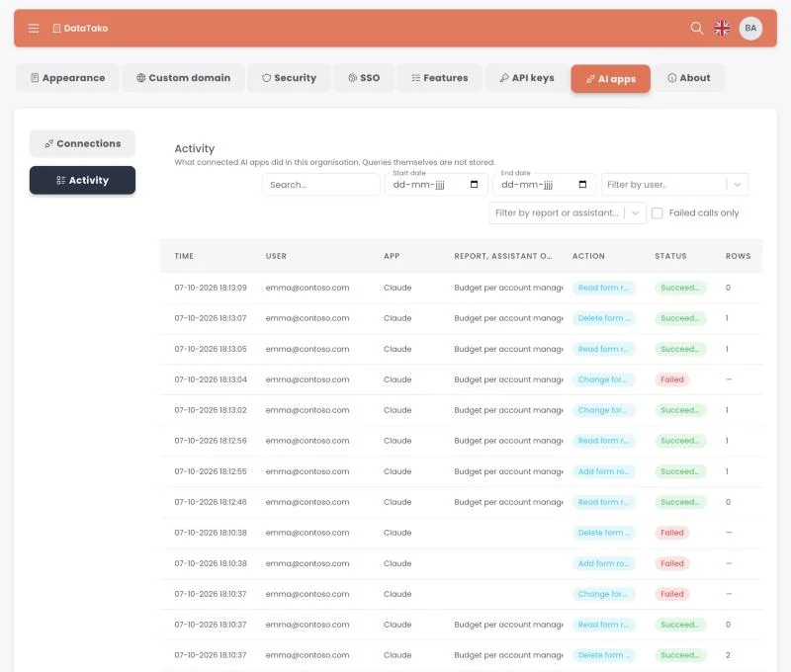
Task: Click the TIME column header
Action: coord(184,256)
